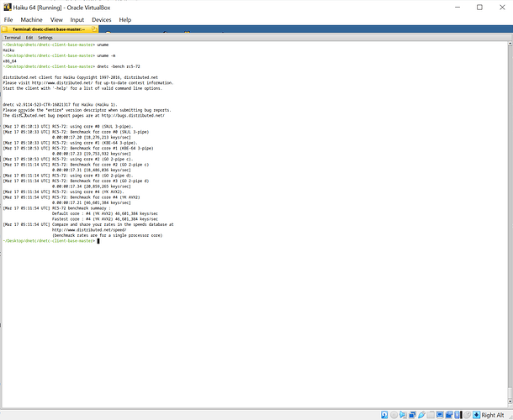
Task: Click 'Default core : #4 (YK AVX2)' line
Action: [x=104, y=213]
